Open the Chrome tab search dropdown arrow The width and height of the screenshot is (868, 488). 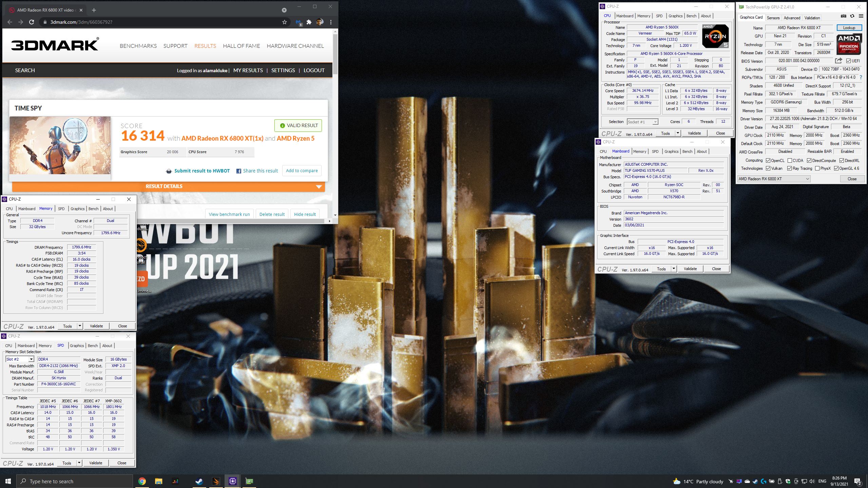point(284,10)
